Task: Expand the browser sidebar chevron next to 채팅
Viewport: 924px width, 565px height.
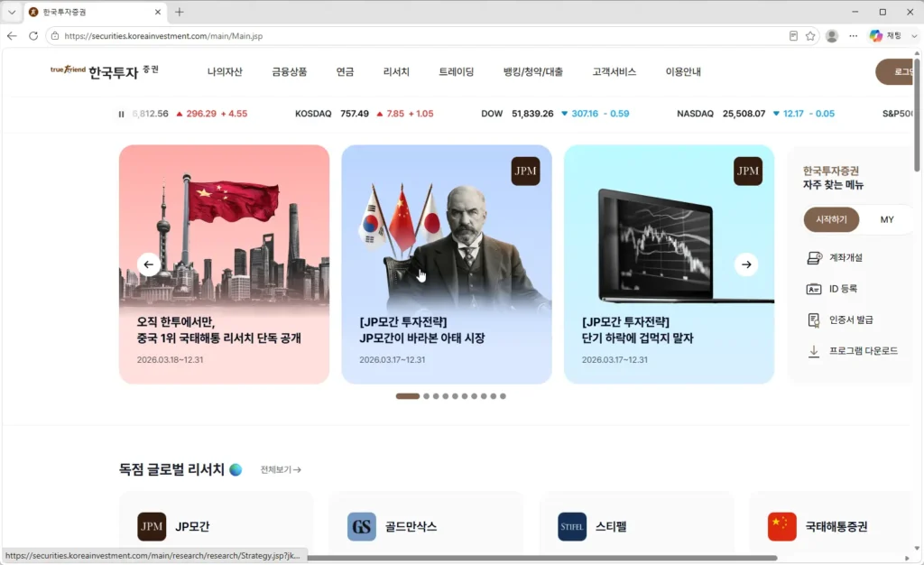Action: click(914, 36)
